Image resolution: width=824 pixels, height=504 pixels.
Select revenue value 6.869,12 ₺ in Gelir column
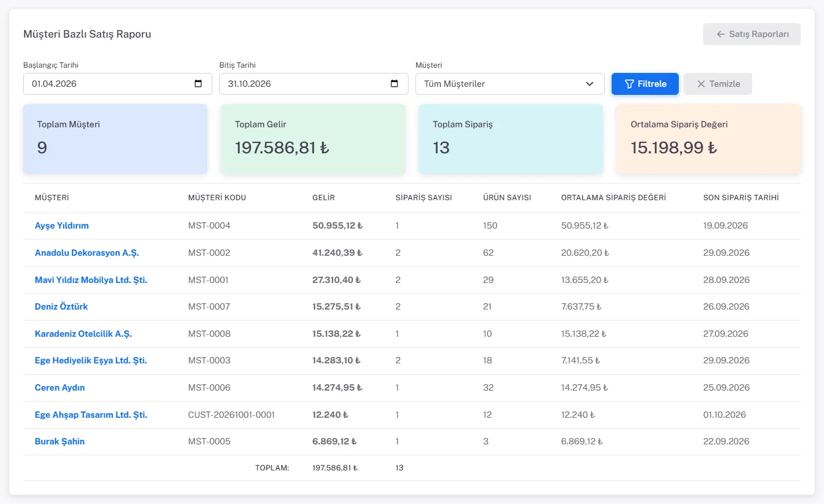pyautogui.click(x=334, y=442)
